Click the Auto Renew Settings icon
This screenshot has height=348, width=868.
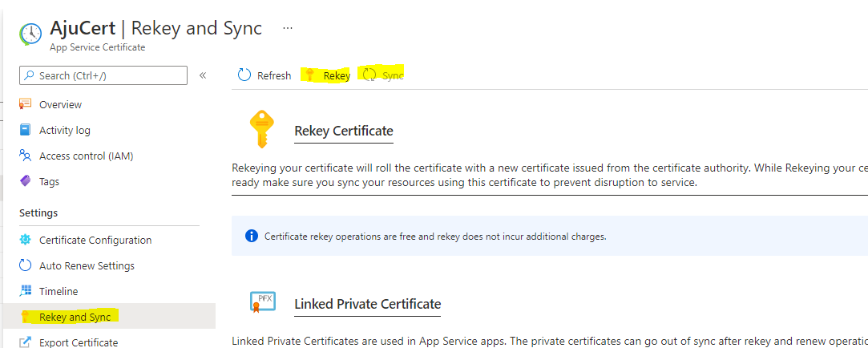(x=25, y=265)
